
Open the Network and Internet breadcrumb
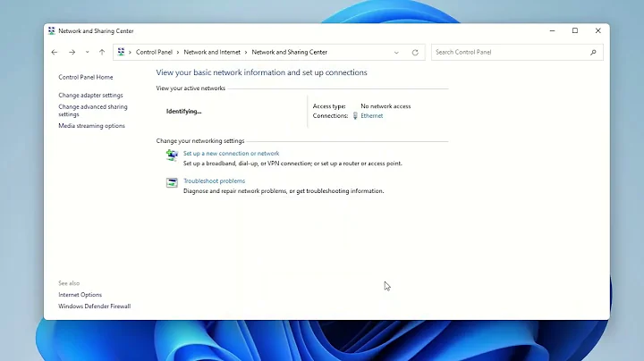212,52
